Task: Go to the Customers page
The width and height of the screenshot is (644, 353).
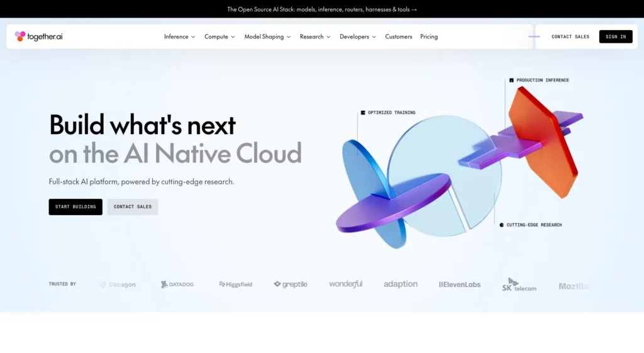Action: pyautogui.click(x=398, y=36)
